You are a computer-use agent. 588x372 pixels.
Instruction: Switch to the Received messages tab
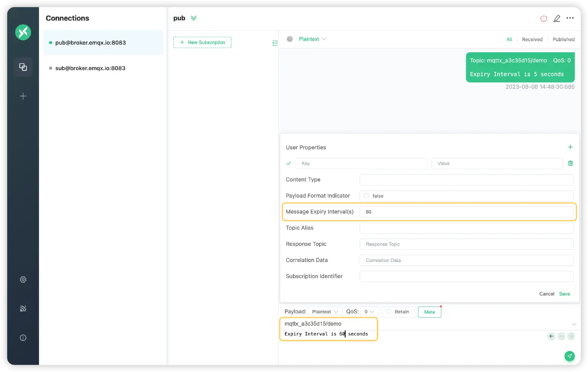[532, 39]
